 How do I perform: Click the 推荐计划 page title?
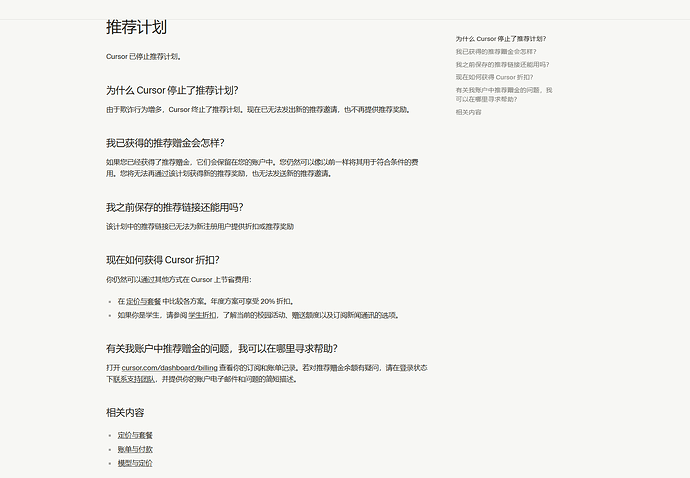(x=136, y=27)
